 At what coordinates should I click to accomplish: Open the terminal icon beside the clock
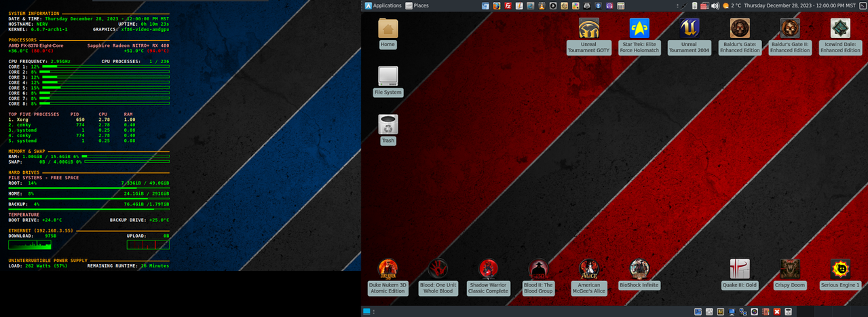(863, 5)
